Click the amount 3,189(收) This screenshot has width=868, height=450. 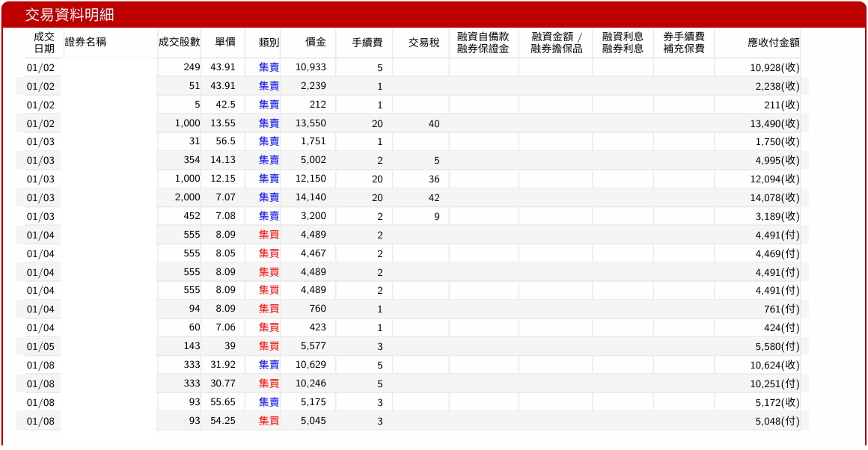(777, 217)
